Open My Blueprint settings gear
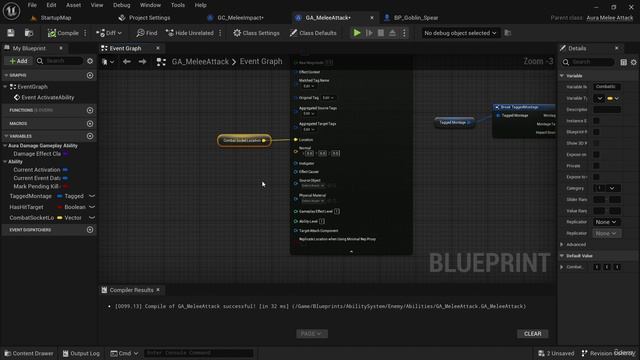This screenshot has height=360, width=640. pyautogui.click(x=90, y=61)
